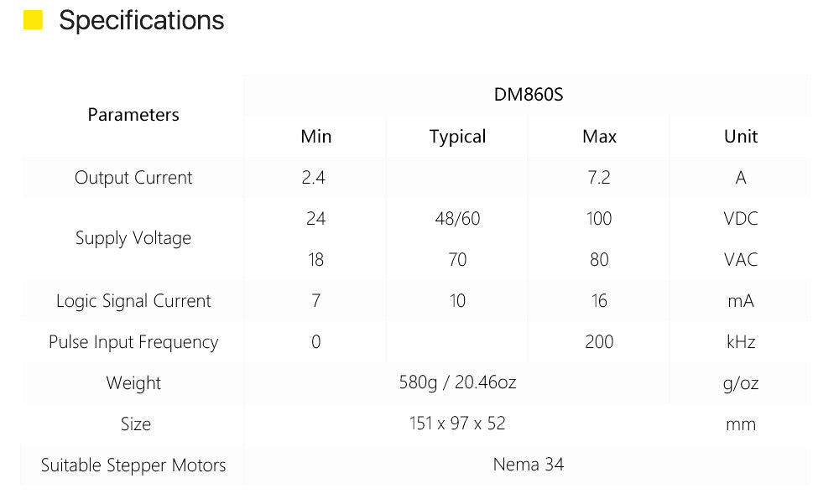The height and width of the screenshot is (504, 839).
Task: Click the Parameters header cell
Action: (x=133, y=115)
